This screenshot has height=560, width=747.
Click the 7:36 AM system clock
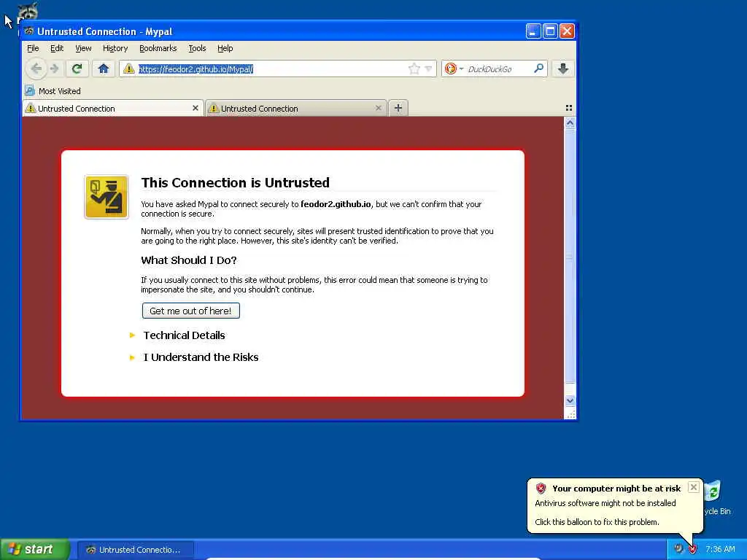[720, 549]
